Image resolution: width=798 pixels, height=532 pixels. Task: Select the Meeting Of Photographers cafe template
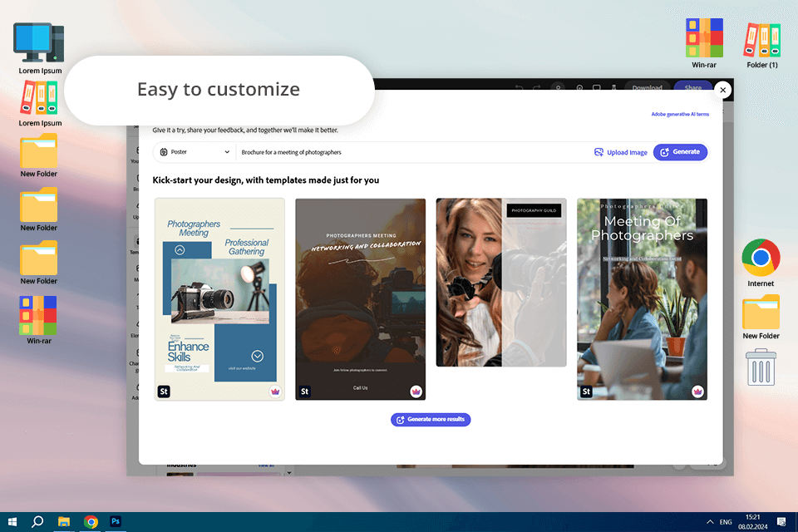point(642,299)
